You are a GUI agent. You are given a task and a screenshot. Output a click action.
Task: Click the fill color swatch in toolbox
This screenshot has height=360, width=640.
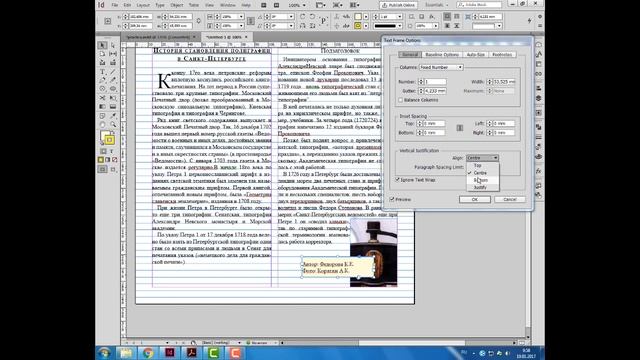click(104, 136)
